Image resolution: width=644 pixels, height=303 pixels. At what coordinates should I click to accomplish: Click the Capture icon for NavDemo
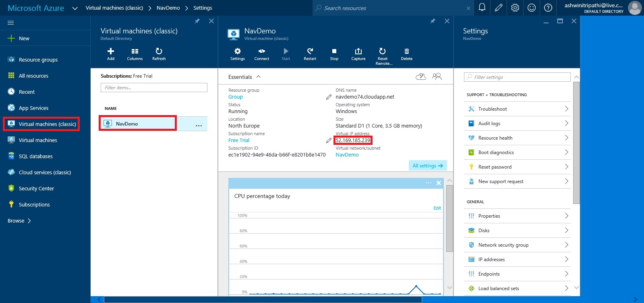(358, 52)
